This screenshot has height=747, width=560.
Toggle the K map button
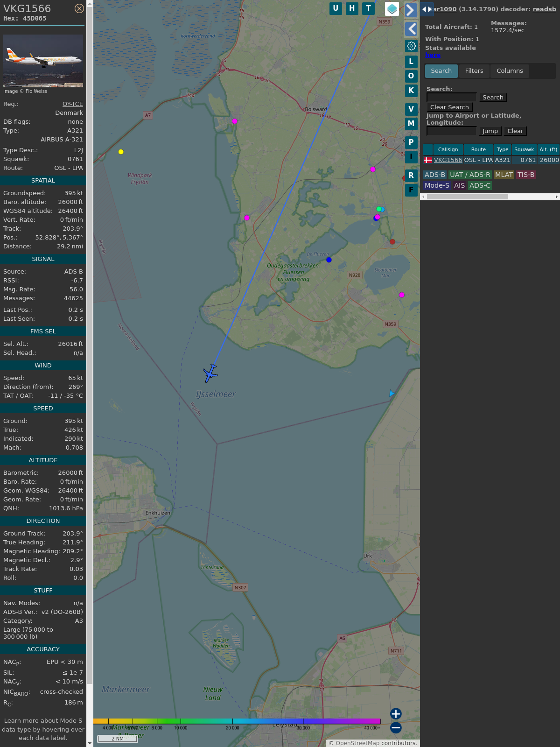(x=411, y=91)
